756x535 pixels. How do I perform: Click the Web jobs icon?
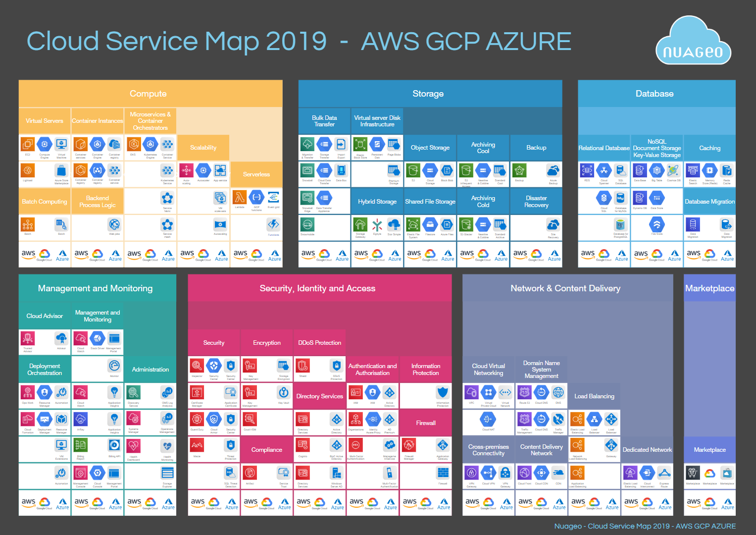click(x=114, y=224)
